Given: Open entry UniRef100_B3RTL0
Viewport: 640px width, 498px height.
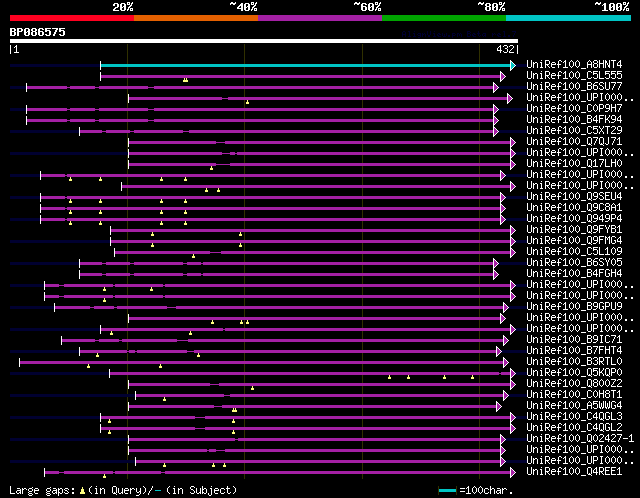Looking at the screenshot, I should (574, 362).
